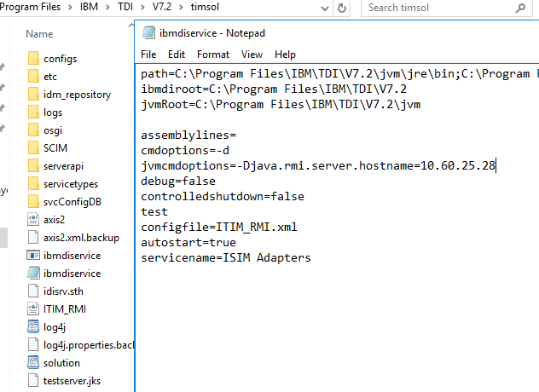539x392 pixels.
Task: Expand the chevron after Program Files breadcrumb
Action: [70, 7]
